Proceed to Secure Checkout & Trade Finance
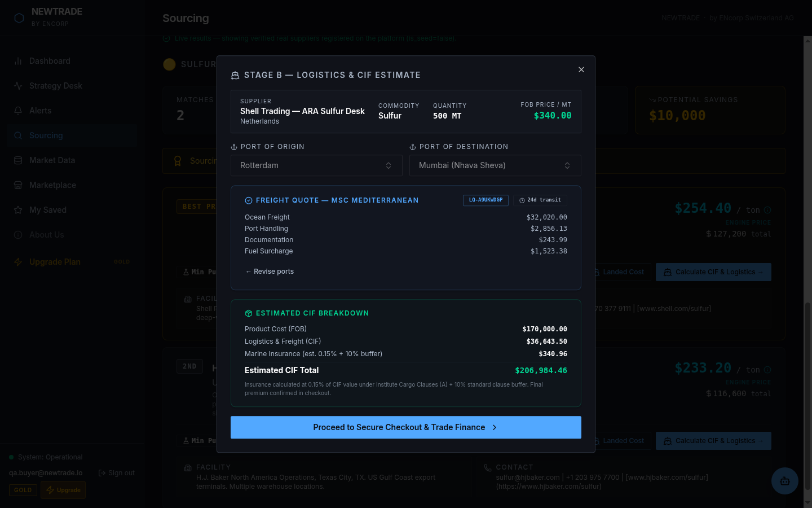 tap(406, 427)
